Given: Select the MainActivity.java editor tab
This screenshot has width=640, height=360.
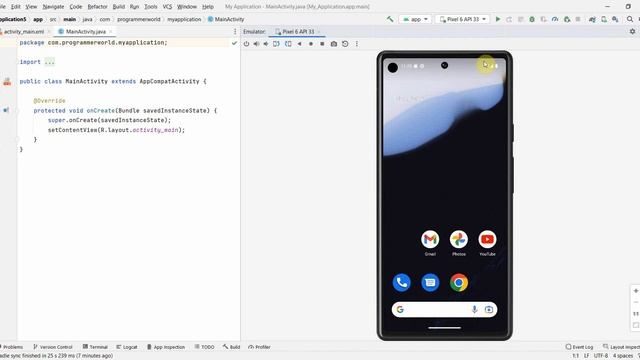Looking at the screenshot, I should click(85, 31).
